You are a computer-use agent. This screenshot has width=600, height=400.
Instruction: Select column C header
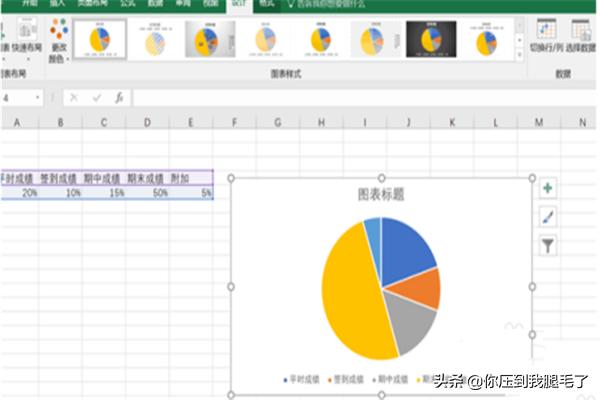(104, 122)
